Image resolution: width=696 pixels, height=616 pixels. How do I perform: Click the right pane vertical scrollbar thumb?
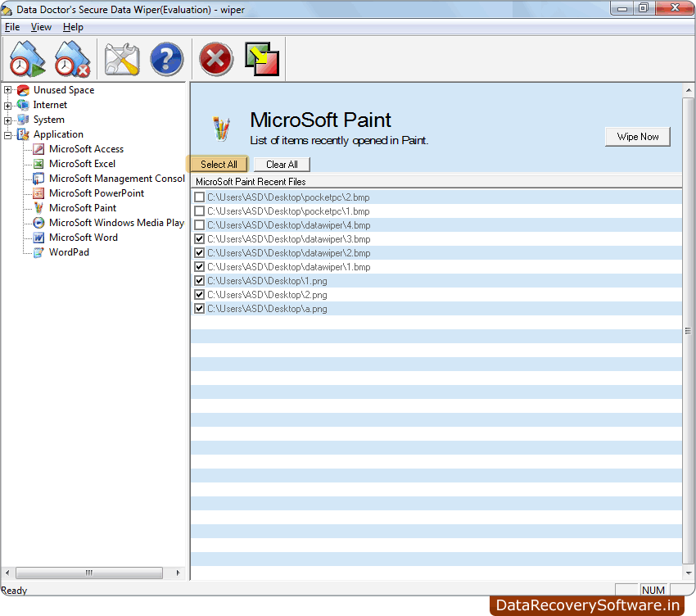pos(688,331)
